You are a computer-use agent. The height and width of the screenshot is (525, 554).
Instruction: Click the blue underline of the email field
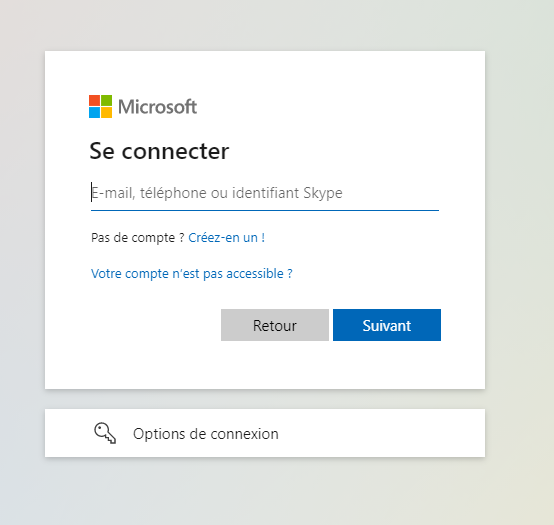click(265, 210)
